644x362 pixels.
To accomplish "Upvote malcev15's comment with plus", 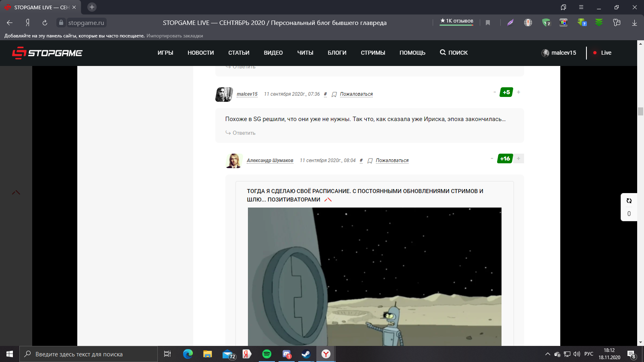I will click(x=518, y=92).
